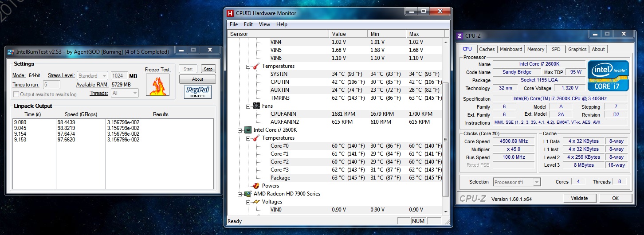Viewport: 644px width, 235px height.
Task: Open the Edit menu in HWMonitor
Action: click(x=248, y=24)
